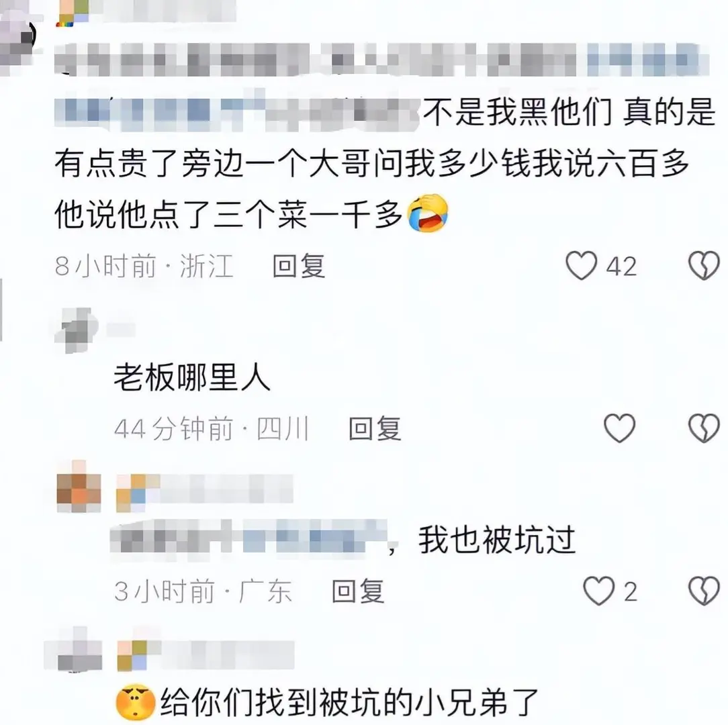Tap the comment text 给你们找到被坑的小兄弟了
Image resolution: width=728 pixels, height=725 pixels.
[x=349, y=702]
